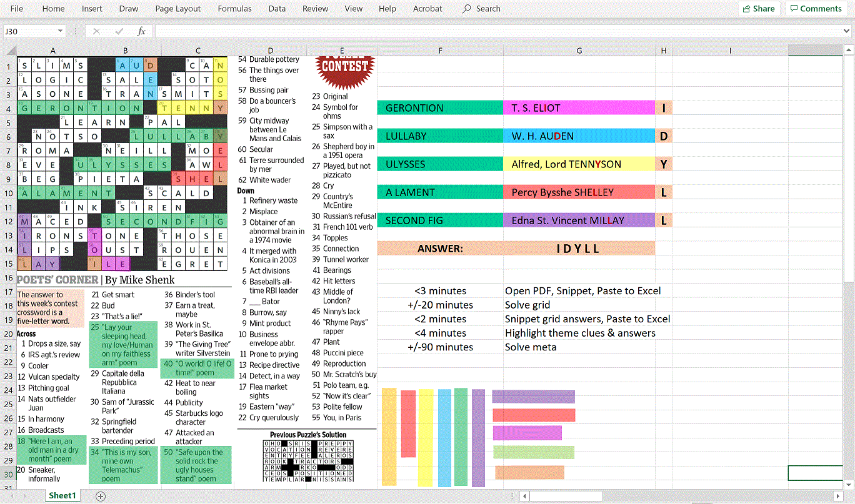Screen dimensions: 855x504
Task: Click the Previous Puzzle's Solution grid image
Action: click(x=307, y=460)
